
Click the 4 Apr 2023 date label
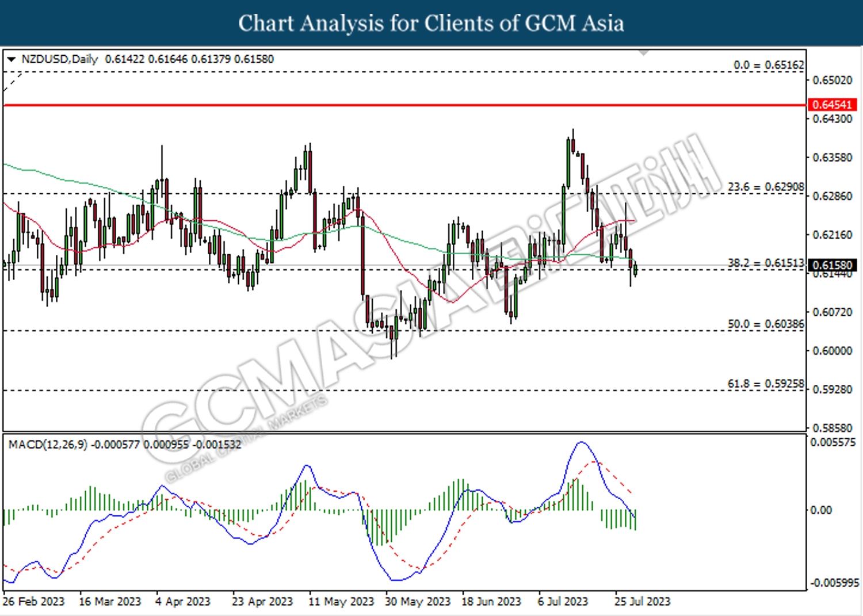tap(183, 602)
